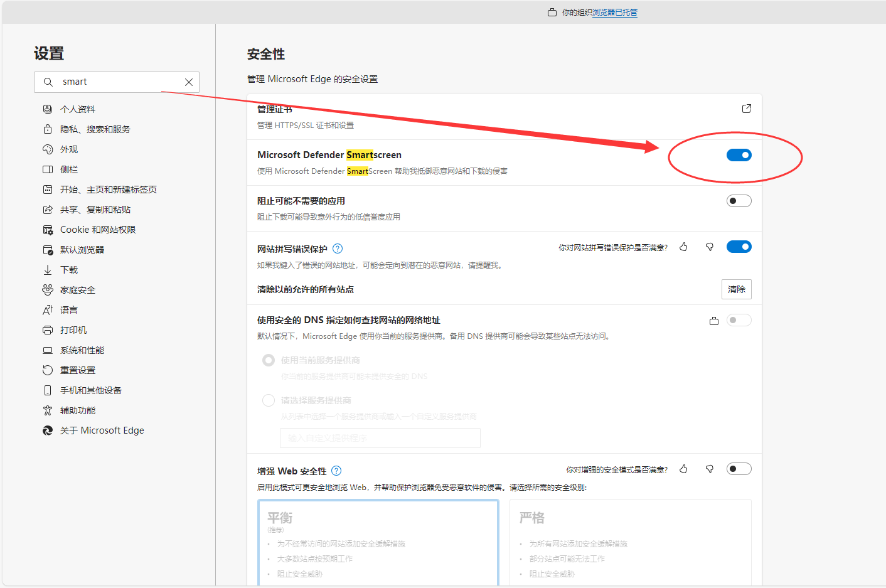Screen dimensions: 886x588
Task: Click the briefcase icon in the managed-browser banner
Action: (x=552, y=13)
